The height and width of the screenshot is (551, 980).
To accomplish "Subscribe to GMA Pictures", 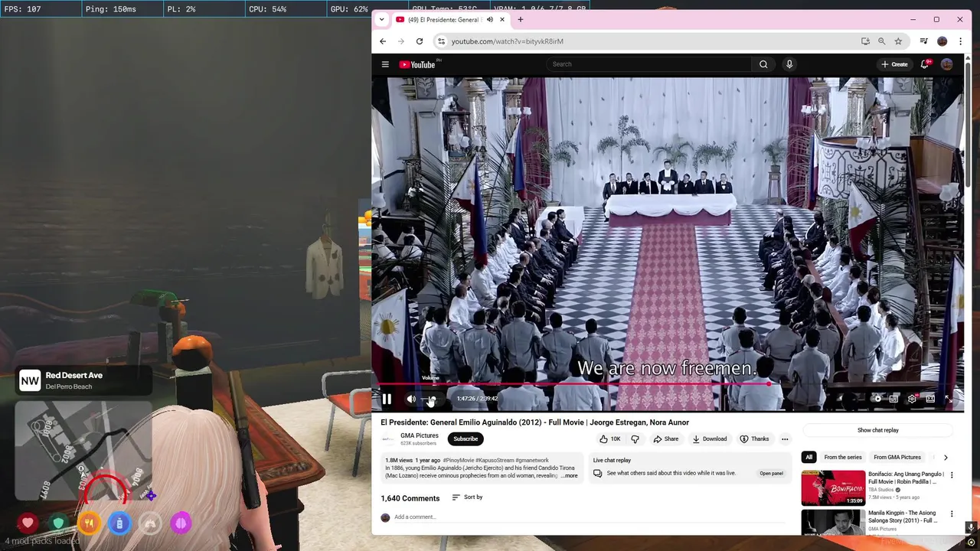I will coord(465,439).
